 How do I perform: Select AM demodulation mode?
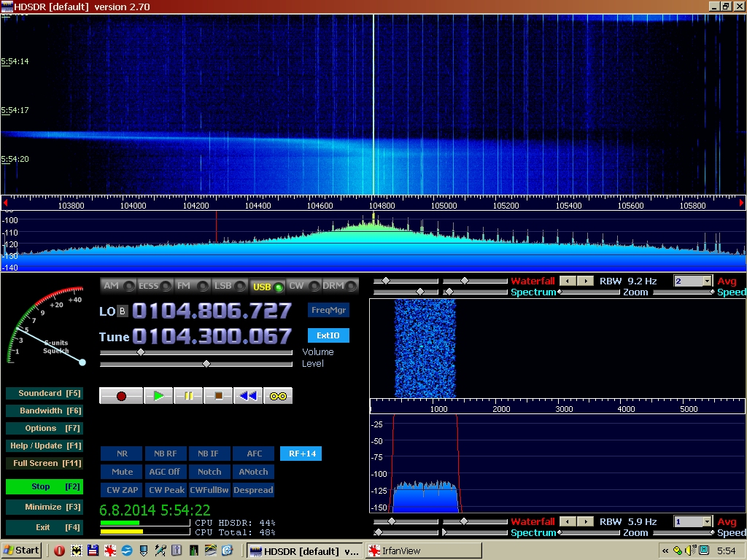pos(119,286)
